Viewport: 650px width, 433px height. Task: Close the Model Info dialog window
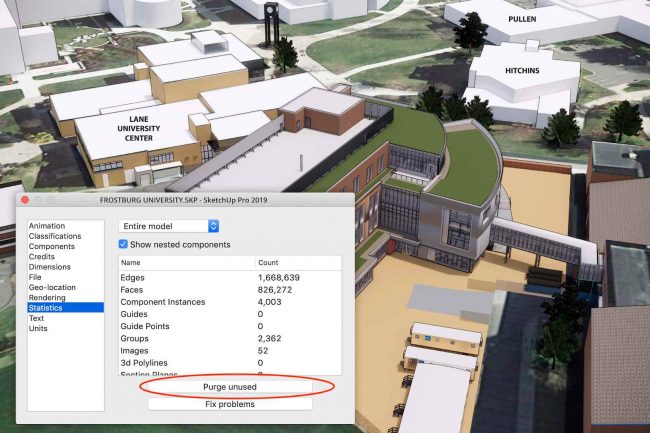(27, 200)
